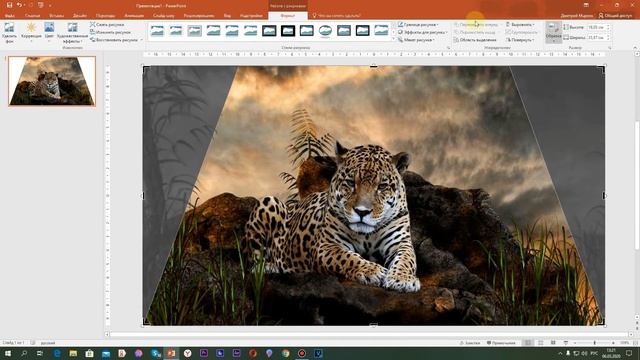Click the zoom slider in the status bar
The height and width of the screenshot is (360, 640).
594,343
